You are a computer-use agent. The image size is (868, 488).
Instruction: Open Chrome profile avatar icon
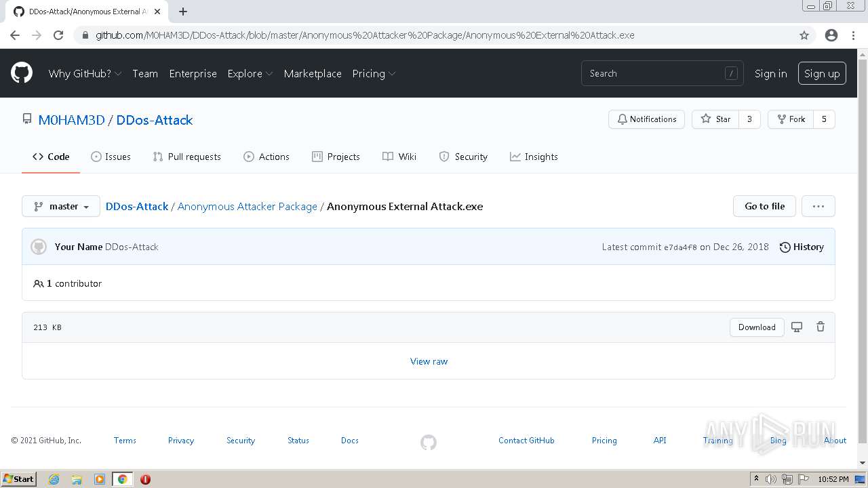[831, 35]
